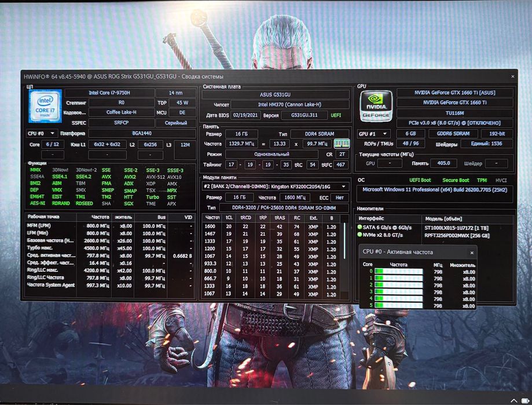Click the Core 0 frequency bar
Image resolution: width=532 pixels, height=405 pixels.
399,271
